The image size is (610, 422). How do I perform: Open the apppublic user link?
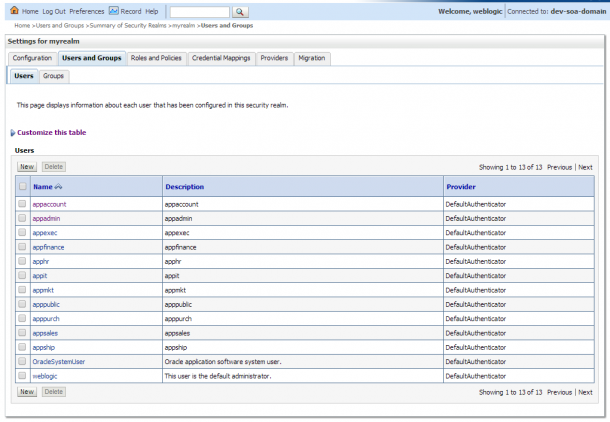(x=46, y=305)
